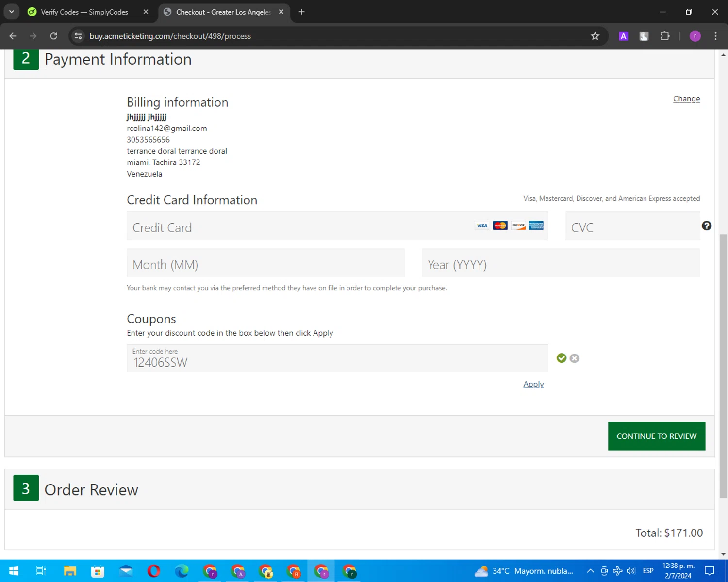Show hidden system tray icons
The width and height of the screenshot is (728, 582).
[x=590, y=571]
